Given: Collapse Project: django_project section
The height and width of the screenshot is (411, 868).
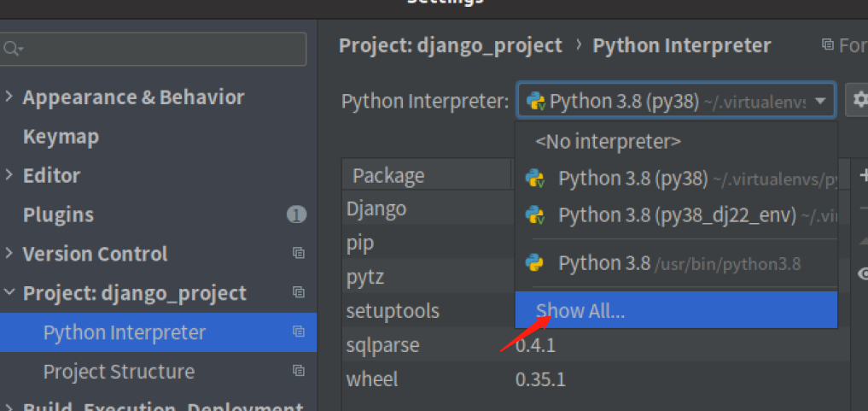Looking at the screenshot, I should 9,292.
